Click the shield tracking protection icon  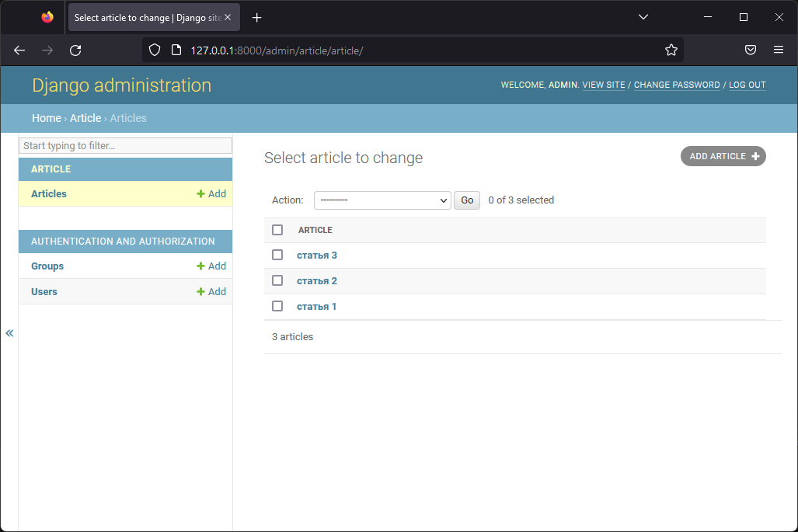click(155, 50)
